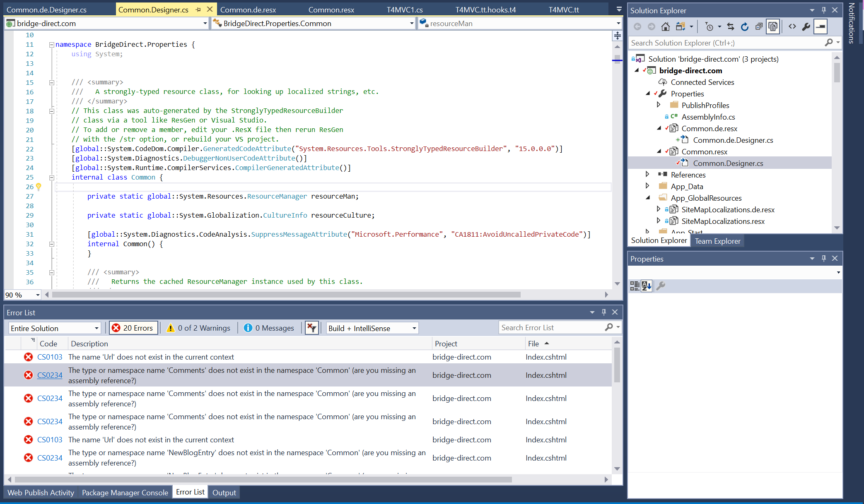The height and width of the screenshot is (504, 864).
Task: Click the Categorized view icon in Properties panel
Action: click(635, 286)
